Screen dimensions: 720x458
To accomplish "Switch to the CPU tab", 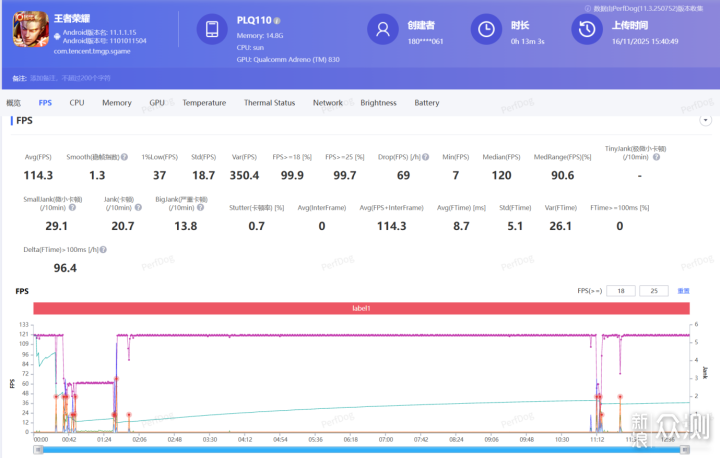I will pyautogui.click(x=77, y=103).
